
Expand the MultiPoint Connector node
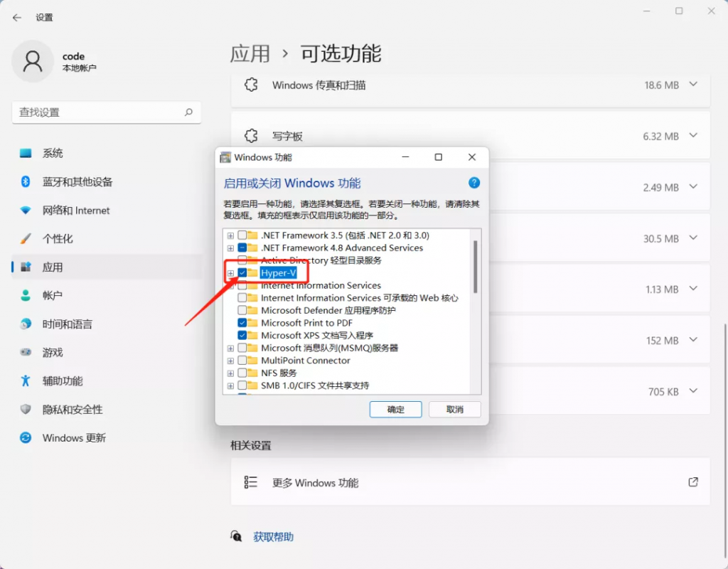click(230, 361)
